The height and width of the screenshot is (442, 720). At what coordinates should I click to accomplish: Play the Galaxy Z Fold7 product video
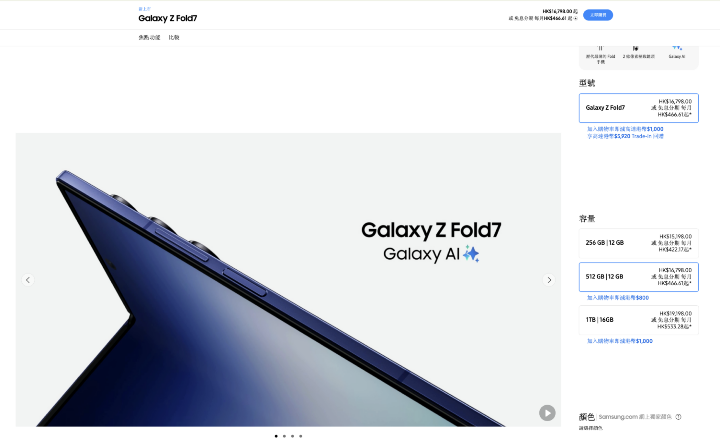point(547,413)
